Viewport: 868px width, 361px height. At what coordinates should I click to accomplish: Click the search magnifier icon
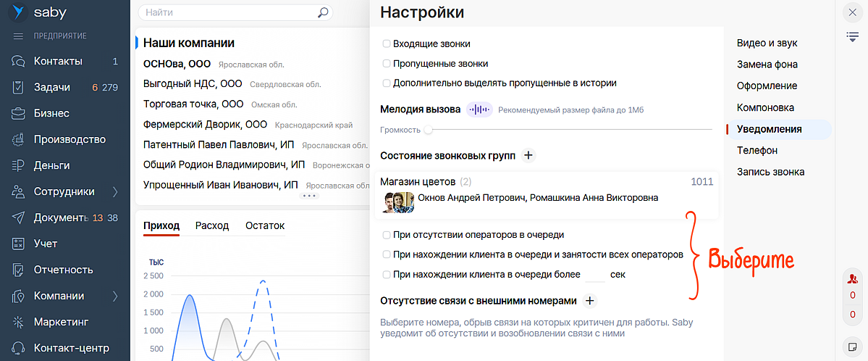click(323, 12)
